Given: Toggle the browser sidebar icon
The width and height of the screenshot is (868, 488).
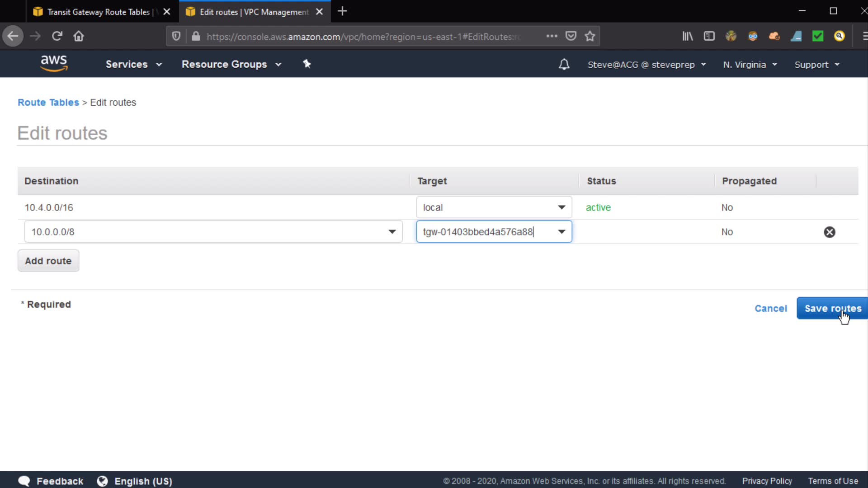Looking at the screenshot, I should pyautogui.click(x=709, y=36).
